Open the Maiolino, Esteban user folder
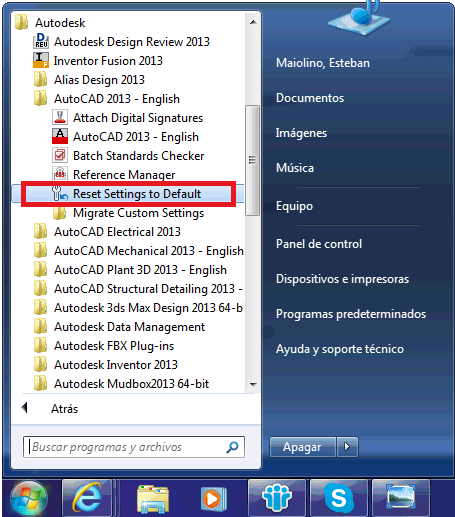The image size is (455, 517). tap(323, 63)
